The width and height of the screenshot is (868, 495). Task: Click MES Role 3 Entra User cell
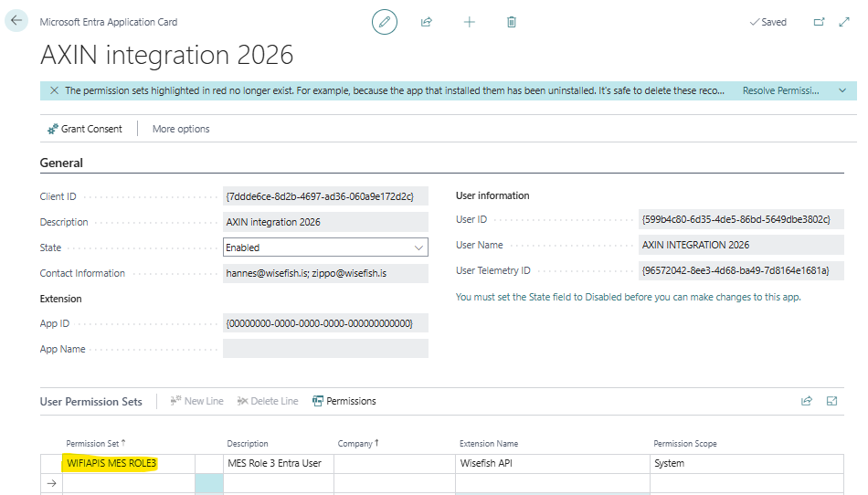click(279, 463)
